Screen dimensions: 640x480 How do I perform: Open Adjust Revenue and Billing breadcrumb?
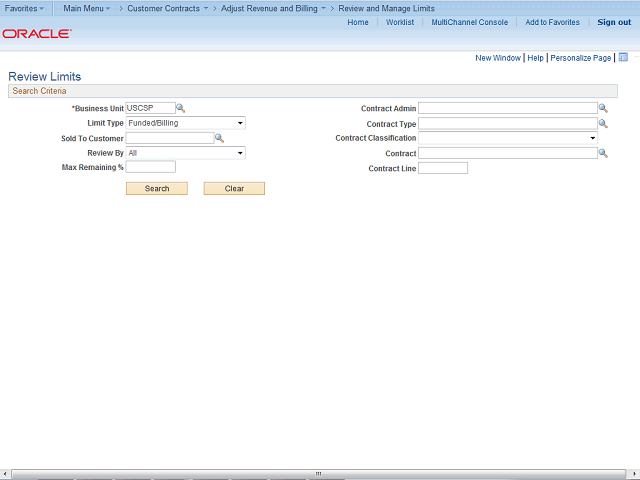273,8
